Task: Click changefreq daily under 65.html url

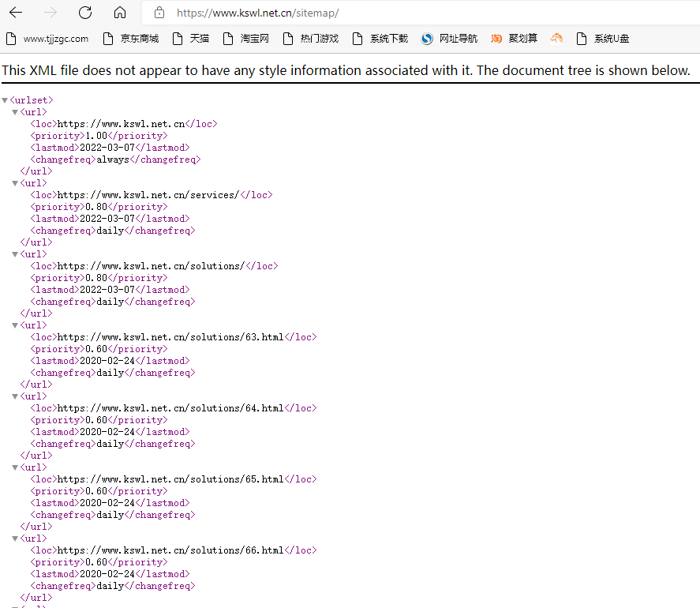Action: pos(110,515)
